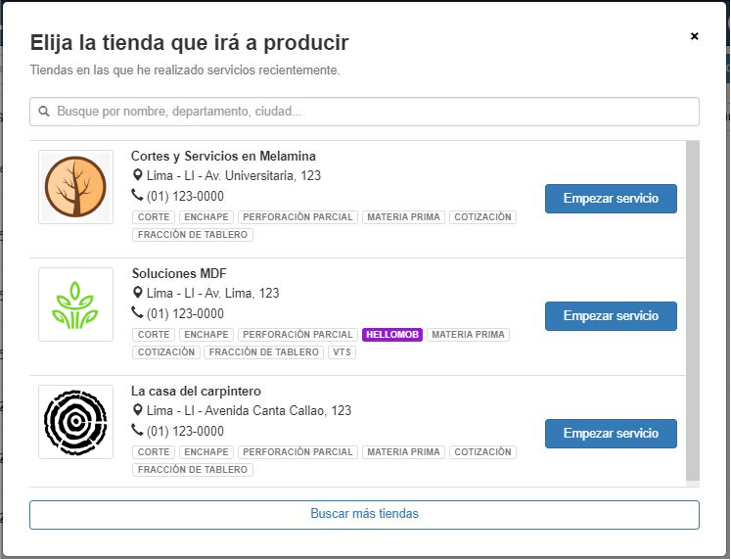Start service at Soluciones MDF

(611, 316)
